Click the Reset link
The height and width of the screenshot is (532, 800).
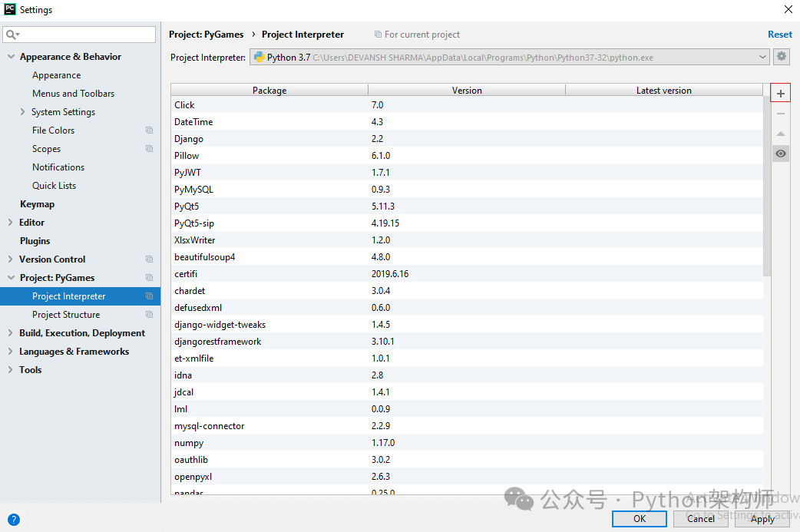click(779, 35)
